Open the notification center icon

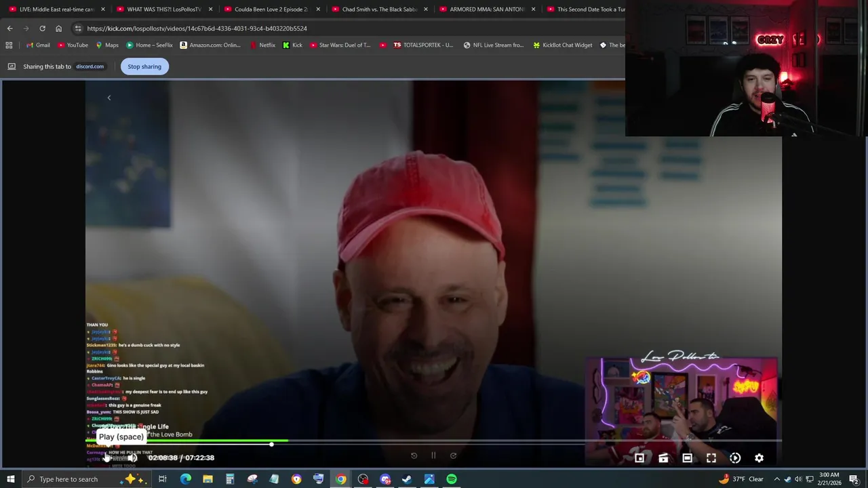click(x=856, y=479)
